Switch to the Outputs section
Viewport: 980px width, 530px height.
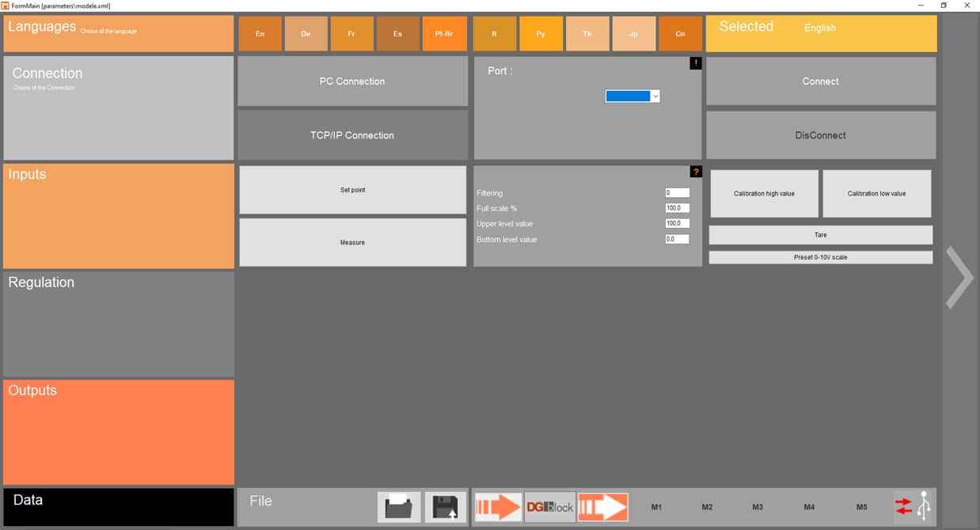click(x=119, y=432)
